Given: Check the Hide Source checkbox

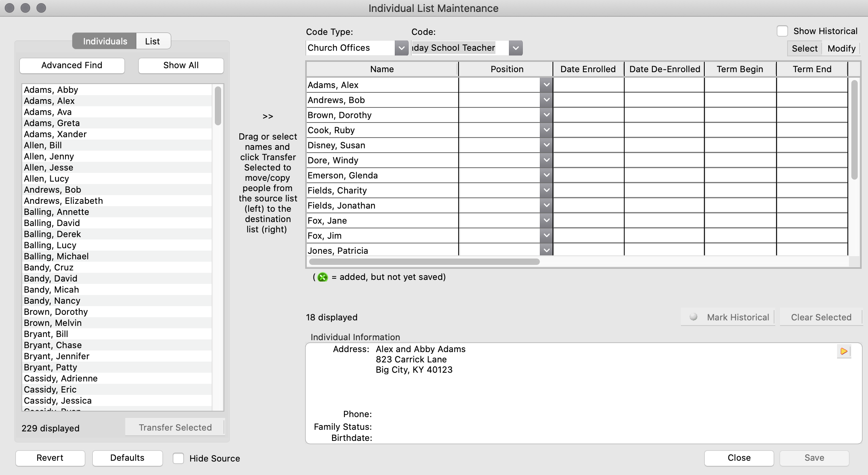Looking at the screenshot, I should point(178,458).
